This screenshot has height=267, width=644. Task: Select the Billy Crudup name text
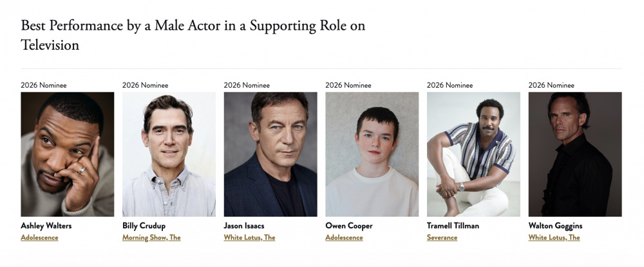pyautogui.click(x=145, y=226)
